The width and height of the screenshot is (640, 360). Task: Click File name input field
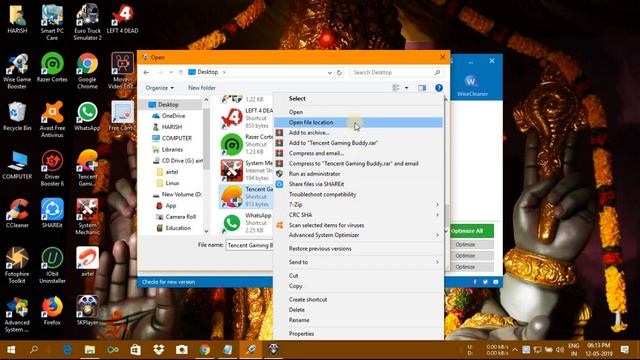click(249, 245)
